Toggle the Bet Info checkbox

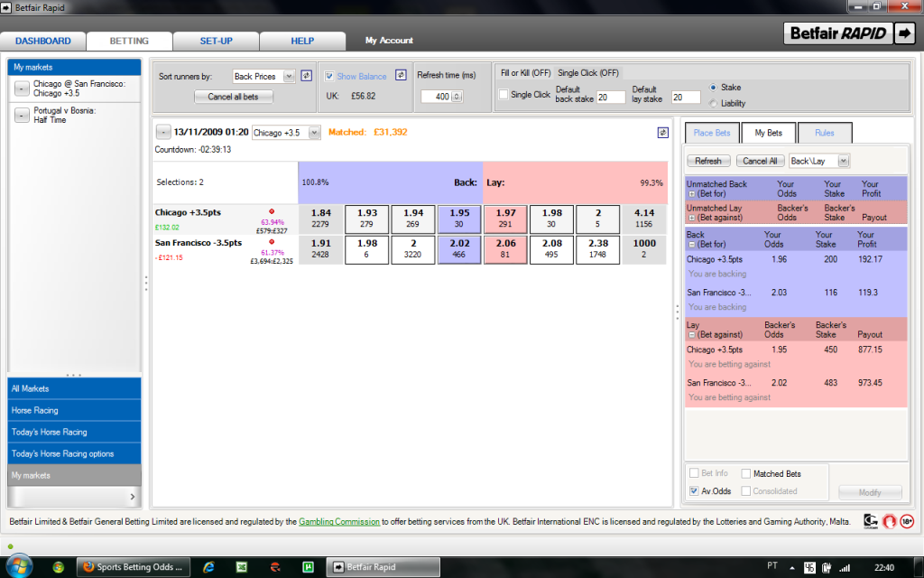[x=694, y=473]
